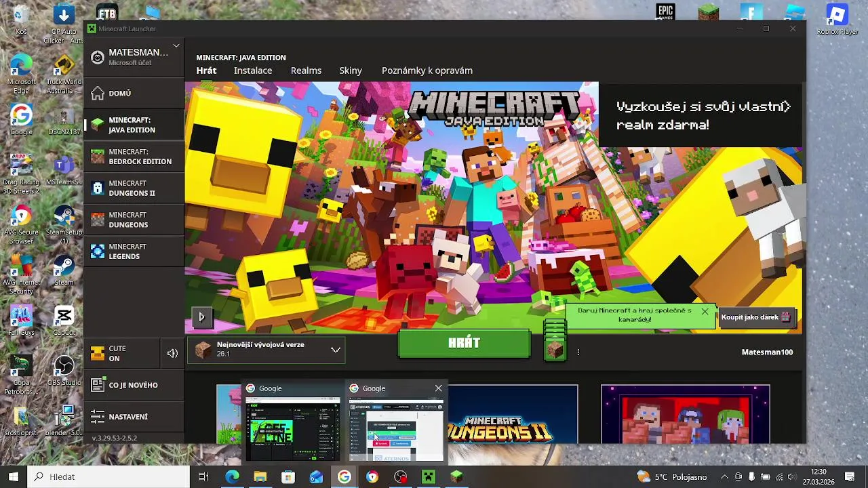This screenshot has height=488, width=868.
Task: Open the Poznámky k opravám tab
Action: [x=427, y=70]
